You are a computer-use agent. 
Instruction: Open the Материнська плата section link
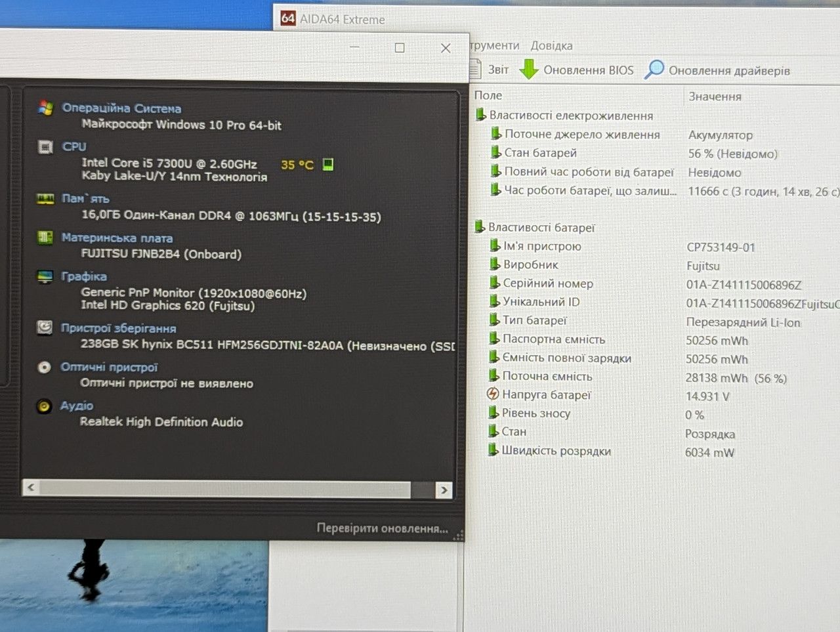(117, 238)
